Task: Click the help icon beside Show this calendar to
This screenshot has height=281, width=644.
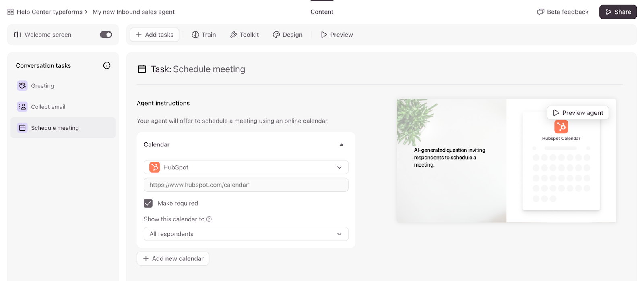Action: tap(209, 219)
